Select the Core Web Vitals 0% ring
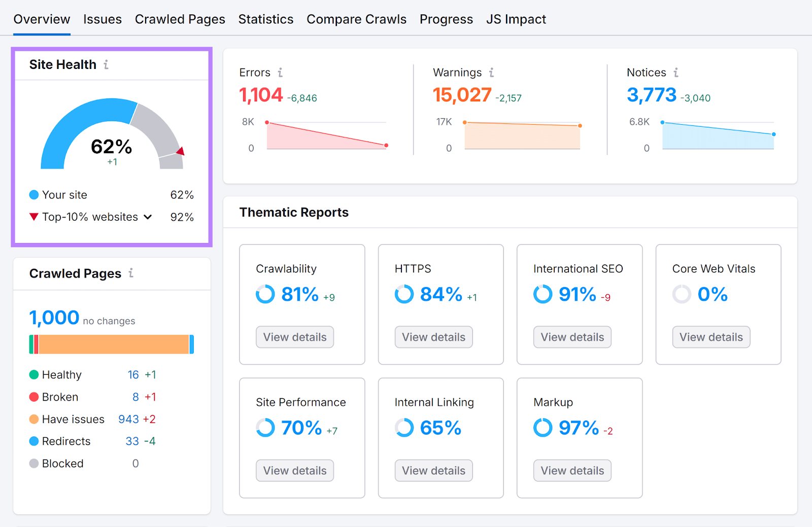812x527 pixels. click(682, 294)
